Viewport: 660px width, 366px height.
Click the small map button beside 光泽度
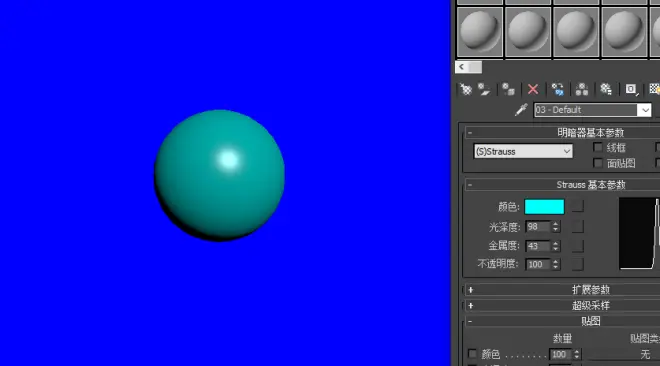click(578, 227)
